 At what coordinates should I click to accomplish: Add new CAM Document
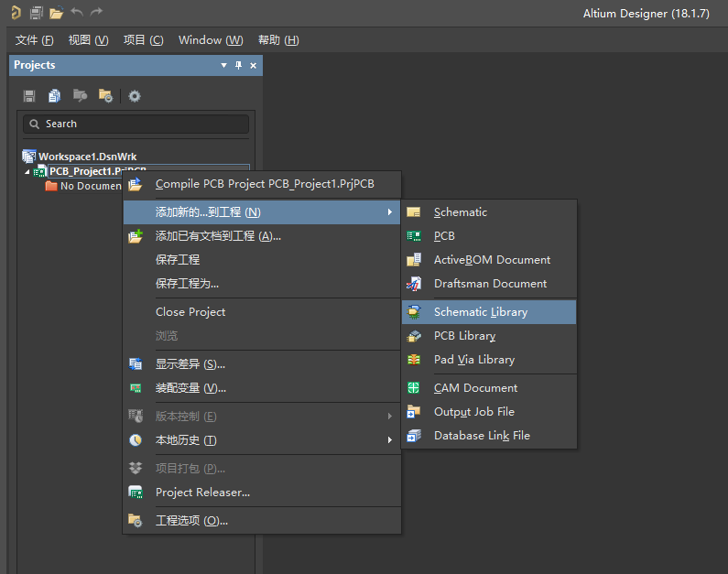pos(489,388)
